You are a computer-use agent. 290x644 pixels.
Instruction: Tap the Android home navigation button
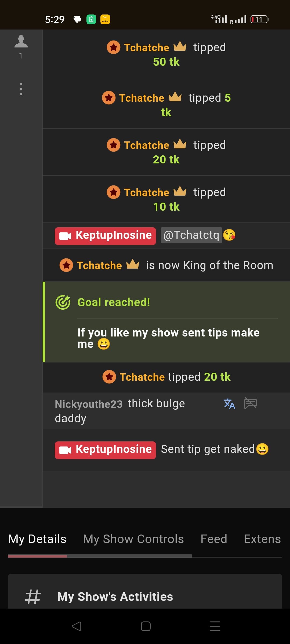click(x=146, y=626)
